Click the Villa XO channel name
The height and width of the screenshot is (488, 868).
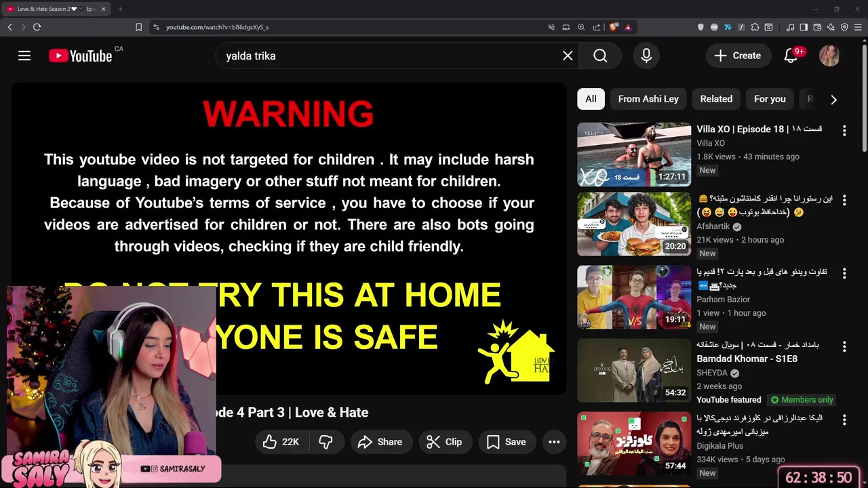(711, 143)
